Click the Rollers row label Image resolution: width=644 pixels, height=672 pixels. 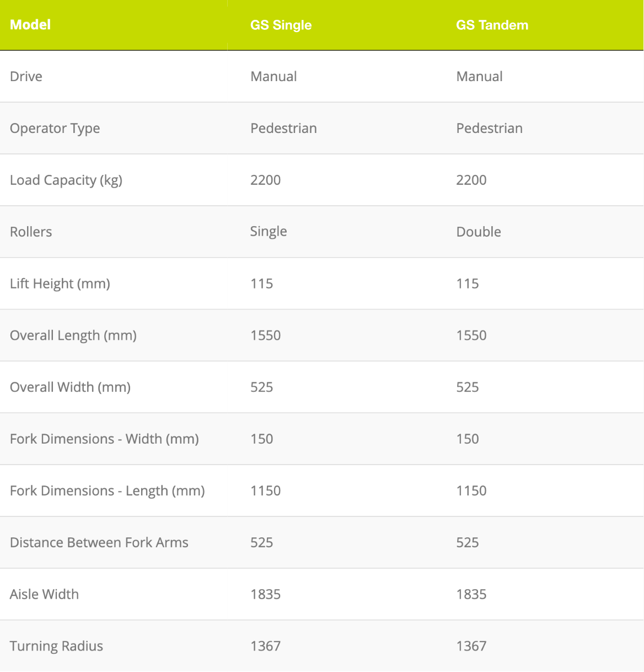(31, 232)
